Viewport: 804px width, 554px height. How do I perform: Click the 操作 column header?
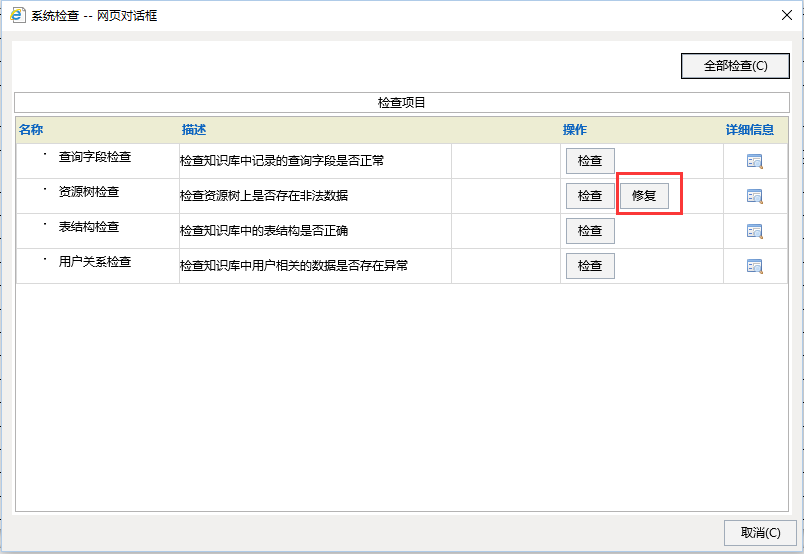coord(575,130)
